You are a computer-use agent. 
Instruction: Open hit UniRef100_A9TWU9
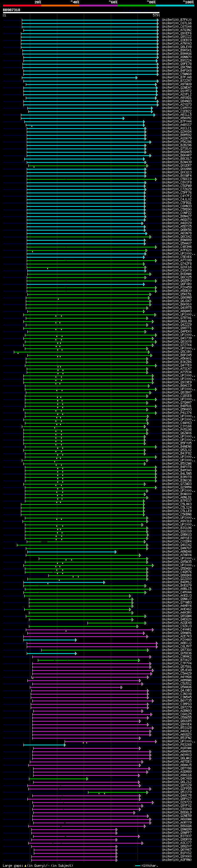point(177,84)
